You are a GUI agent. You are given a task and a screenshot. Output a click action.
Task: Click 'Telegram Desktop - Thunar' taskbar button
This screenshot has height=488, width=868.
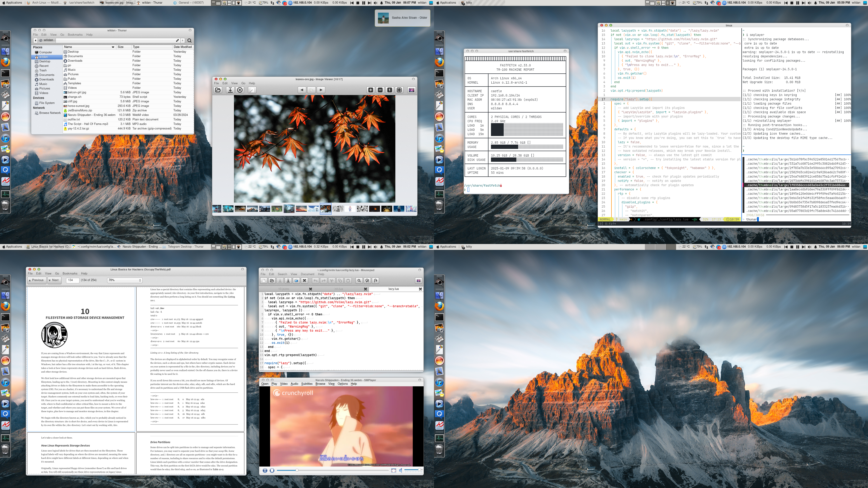183,247
